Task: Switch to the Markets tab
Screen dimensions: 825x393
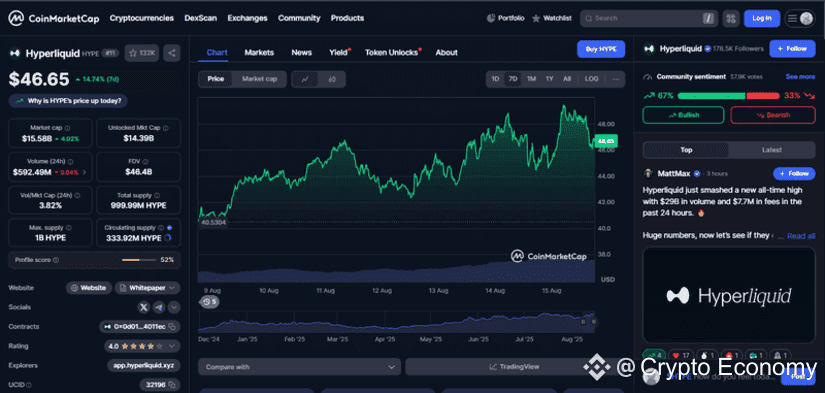Action: (x=259, y=53)
